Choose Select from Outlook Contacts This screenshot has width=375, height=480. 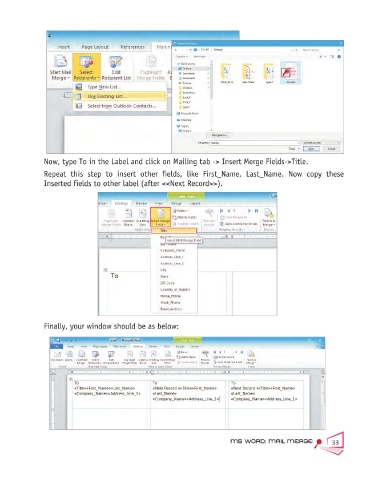coord(120,106)
